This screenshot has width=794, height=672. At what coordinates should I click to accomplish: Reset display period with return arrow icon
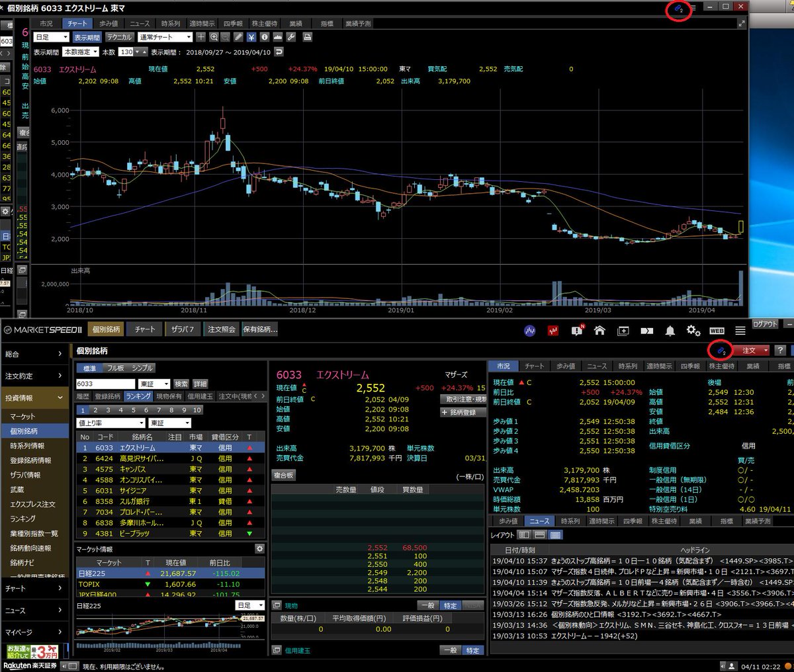[x=279, y=52]
